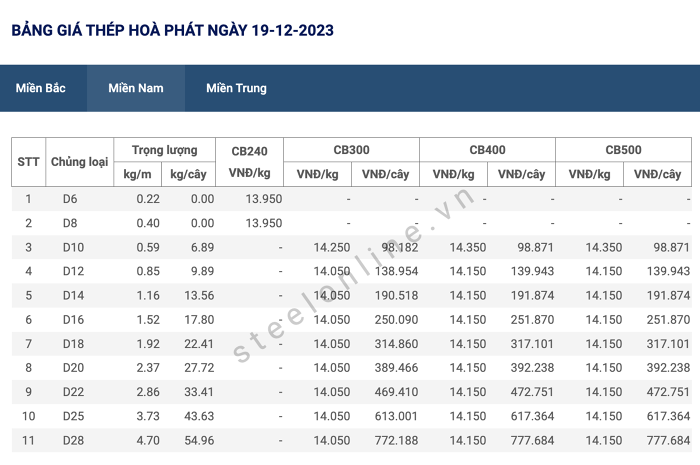The width and height of the screenshot is (700, 465).
Task: Click the 613.001 value in D25 row
Action: 396,416
